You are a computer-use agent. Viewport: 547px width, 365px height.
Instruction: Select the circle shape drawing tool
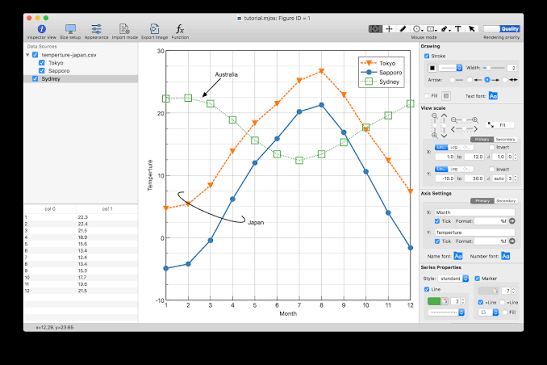[417, 29]
